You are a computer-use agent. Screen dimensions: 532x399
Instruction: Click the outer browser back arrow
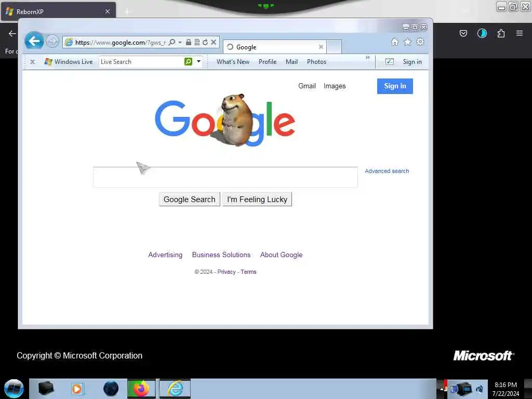pos(12,33)
